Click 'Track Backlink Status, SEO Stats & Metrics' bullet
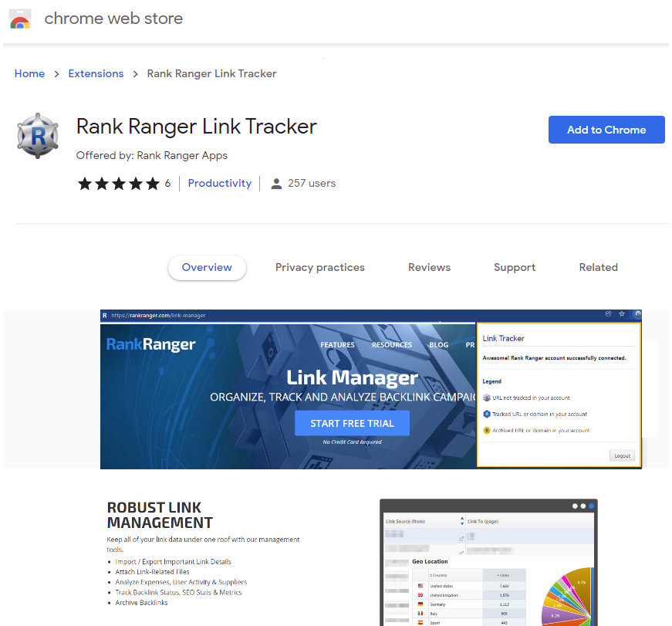Image resolution: width=672 pixels, height=626 pixels. pyautogui.click(x=178, y=593)
